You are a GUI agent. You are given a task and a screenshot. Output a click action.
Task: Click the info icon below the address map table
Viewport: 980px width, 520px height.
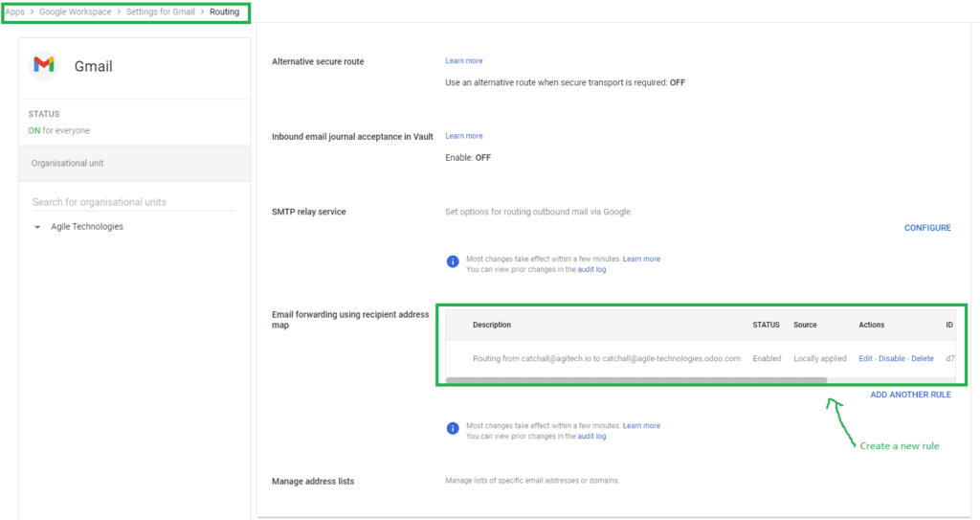point(453,429)
